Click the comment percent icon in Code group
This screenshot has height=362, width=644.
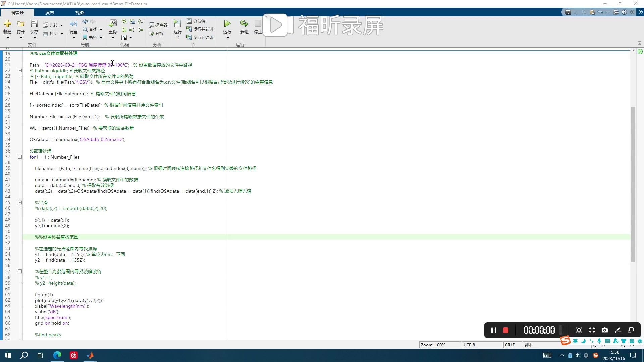[124, 22]
